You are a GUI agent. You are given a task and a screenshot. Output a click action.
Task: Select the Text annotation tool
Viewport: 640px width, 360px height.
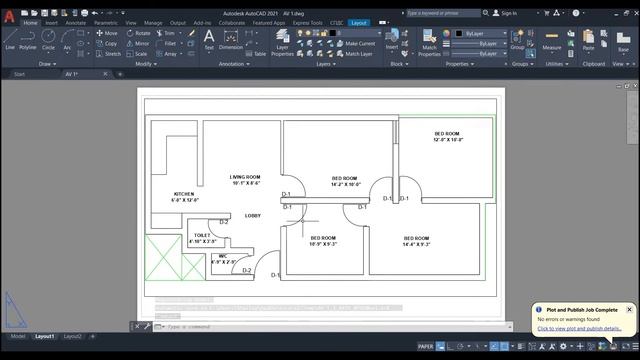209,40
